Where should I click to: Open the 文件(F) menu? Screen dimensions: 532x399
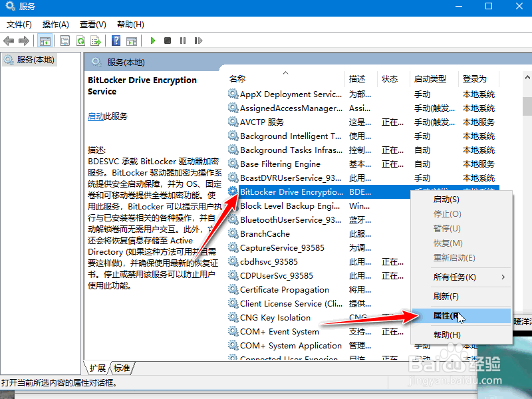click(19, 25)
